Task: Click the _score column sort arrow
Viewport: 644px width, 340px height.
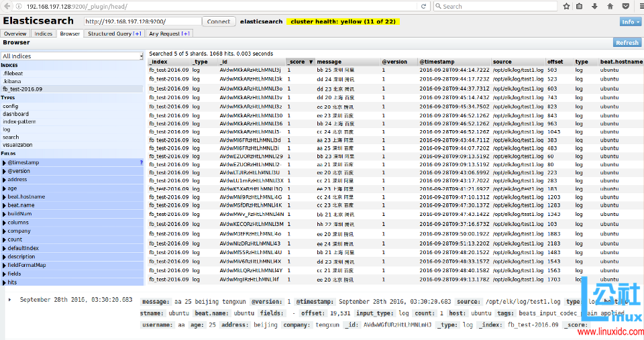Action: [x=310, y=62]
